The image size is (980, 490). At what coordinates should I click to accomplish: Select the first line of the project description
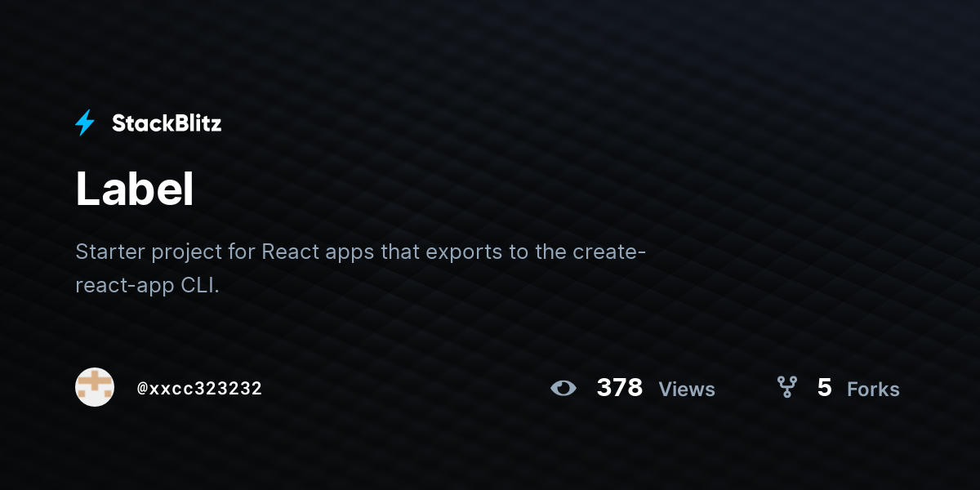(x=361, y=252)
